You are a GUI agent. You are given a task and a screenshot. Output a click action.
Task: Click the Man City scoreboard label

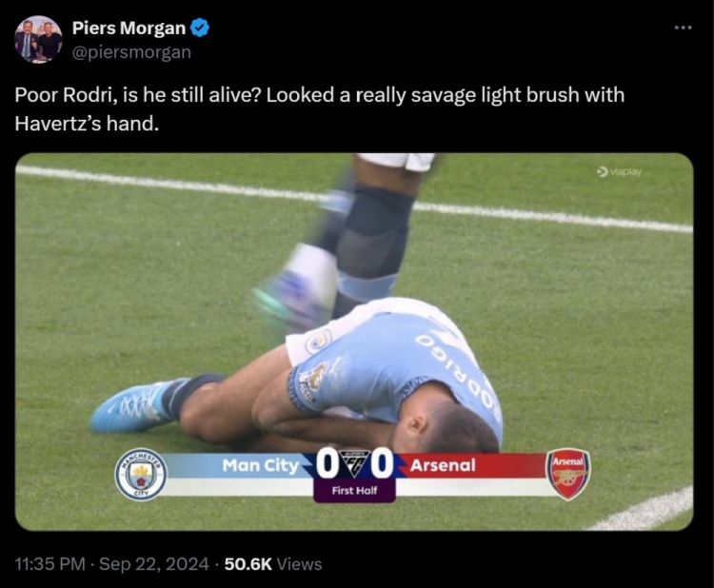coord(261,465)
